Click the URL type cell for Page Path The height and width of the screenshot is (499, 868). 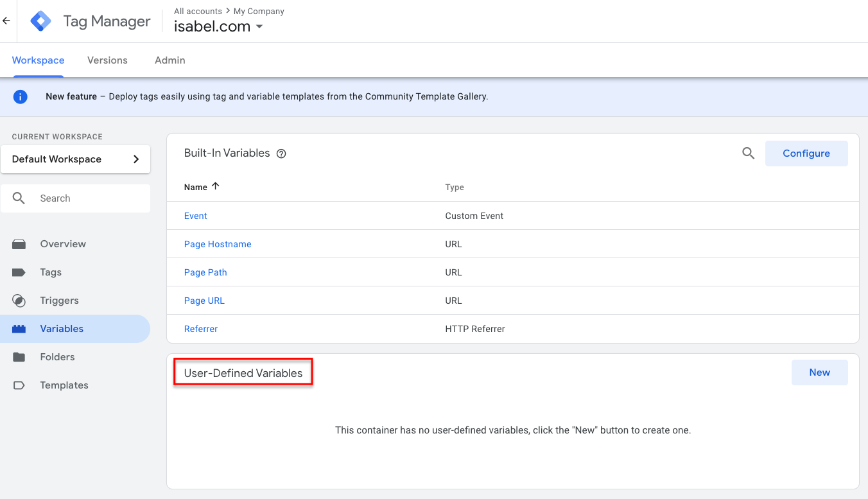[x=453, y=272]
